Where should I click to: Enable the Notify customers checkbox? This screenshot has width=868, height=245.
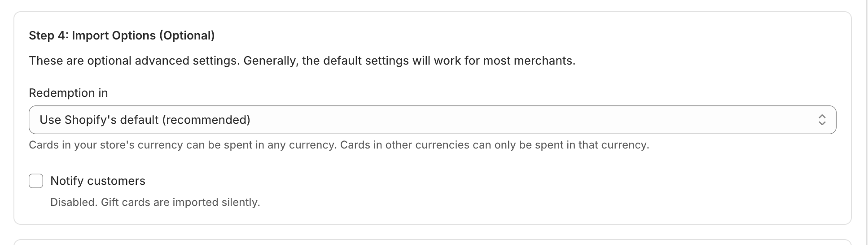click(36, 181)
